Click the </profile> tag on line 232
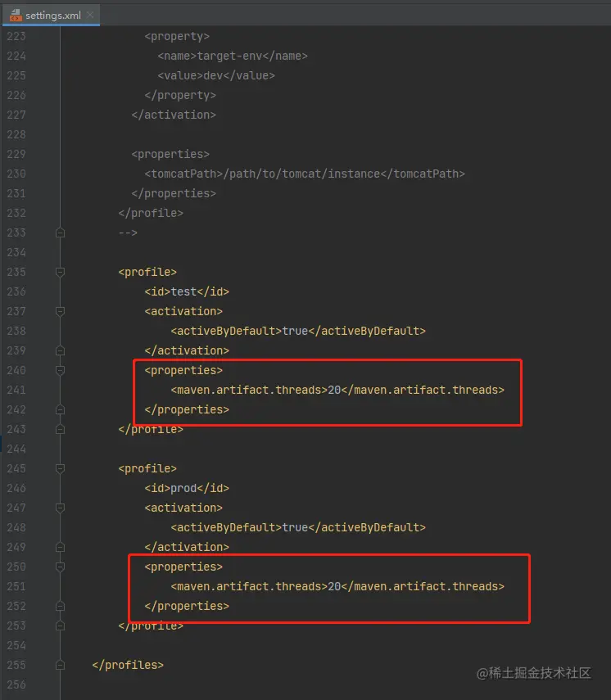Image resolution: width=611 pixels, height=700 pixels. pyautogui.click(x=151, y=213)
